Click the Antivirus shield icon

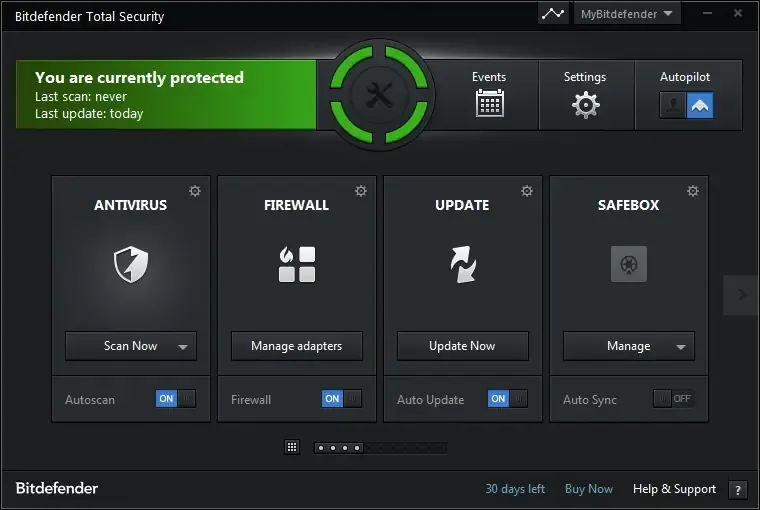pyautogui.click(x=131, y=264)
